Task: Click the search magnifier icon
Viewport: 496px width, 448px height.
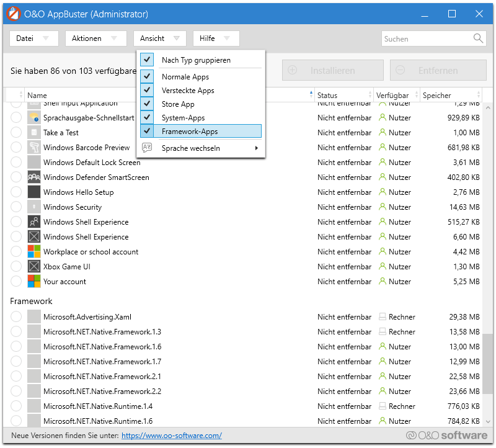Action: (x=478, y=38)
